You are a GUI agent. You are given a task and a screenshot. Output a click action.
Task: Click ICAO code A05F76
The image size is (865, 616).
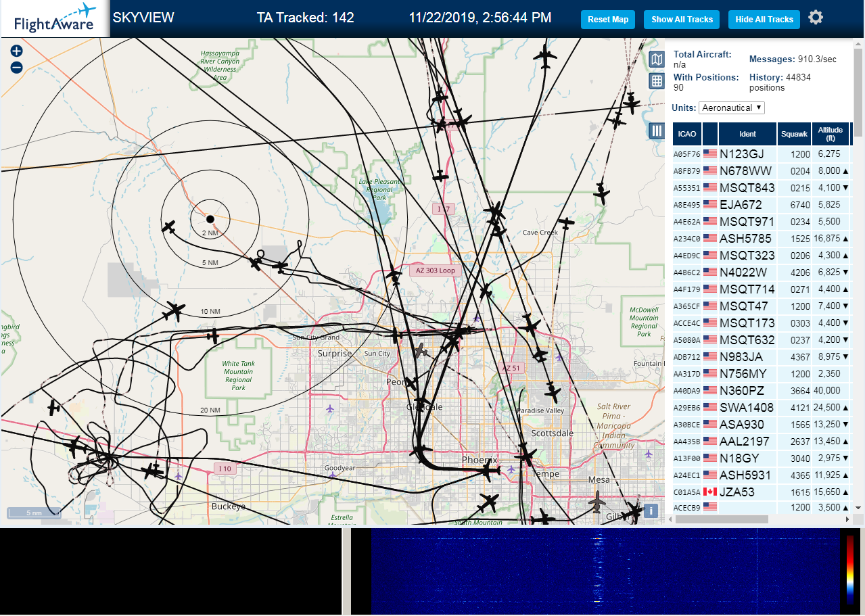[686, 154]
